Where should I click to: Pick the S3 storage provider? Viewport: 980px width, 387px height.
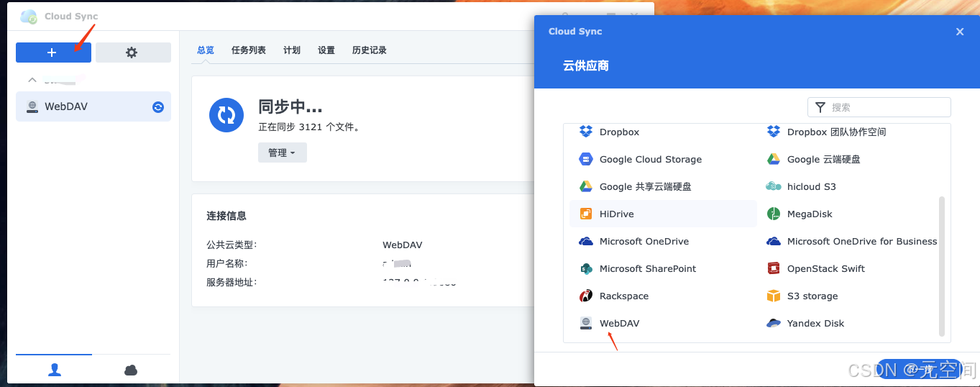click(x=851, y=296)
